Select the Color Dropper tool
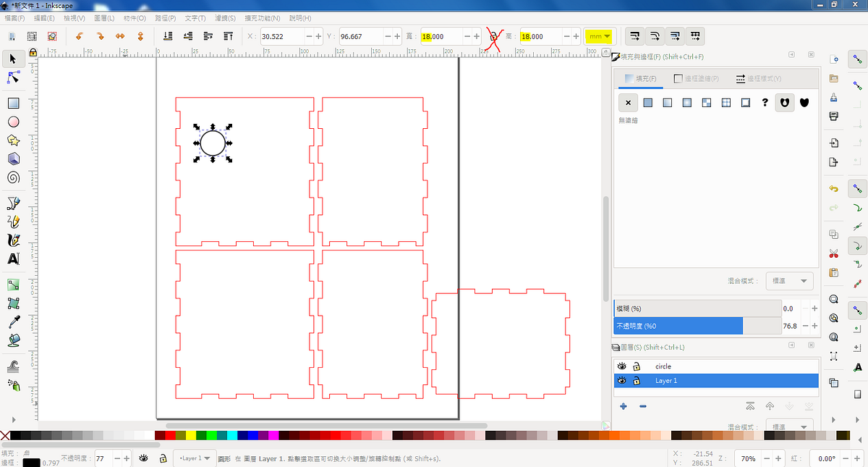868x467 pixels. pyautogui.click(x=13, y=322)
